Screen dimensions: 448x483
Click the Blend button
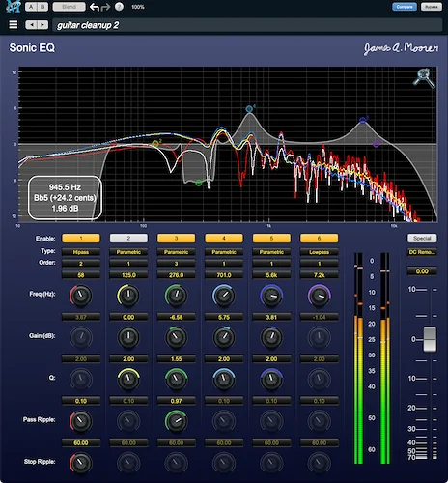69,7
